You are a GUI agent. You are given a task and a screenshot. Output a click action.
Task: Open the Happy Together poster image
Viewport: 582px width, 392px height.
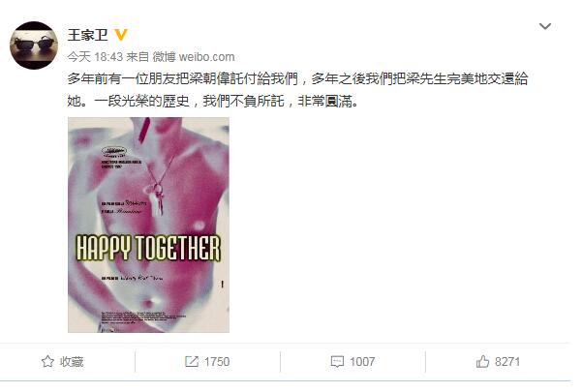(x=148, y=225)
